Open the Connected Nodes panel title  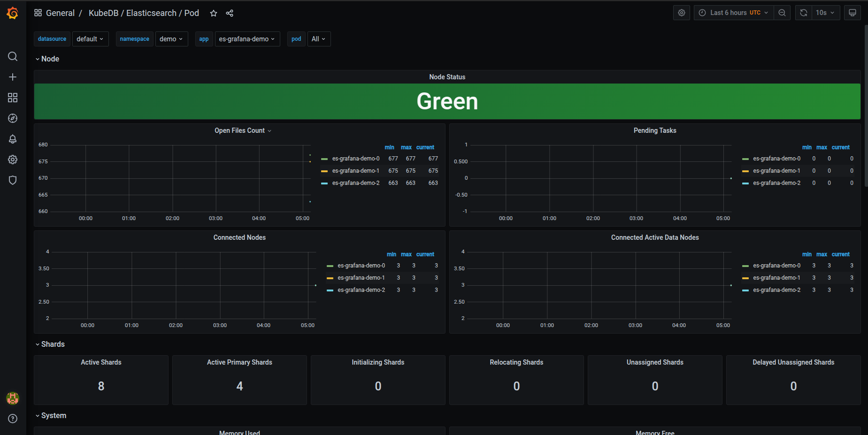tap(239, 237)
